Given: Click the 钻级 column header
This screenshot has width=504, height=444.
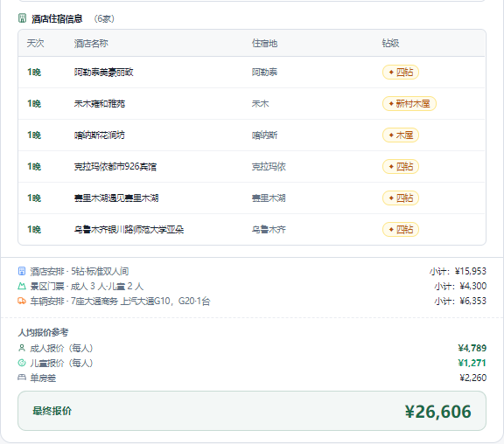Looking at the screenshot, I should click(390, 43).
